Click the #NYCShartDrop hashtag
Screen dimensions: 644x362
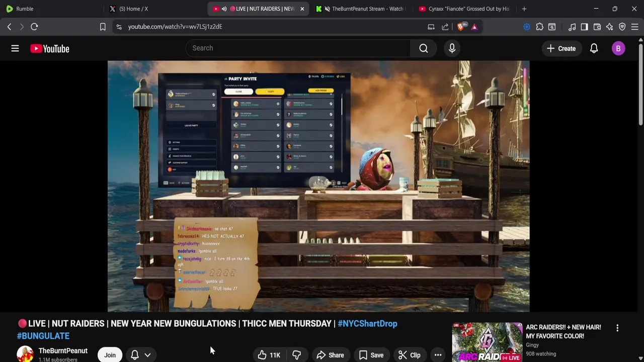point(367,324)
